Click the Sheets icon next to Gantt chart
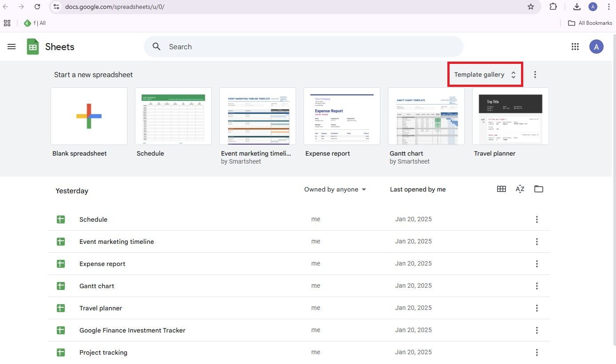The height and width of the screenshot is (364, 616). tap(61, 286)
